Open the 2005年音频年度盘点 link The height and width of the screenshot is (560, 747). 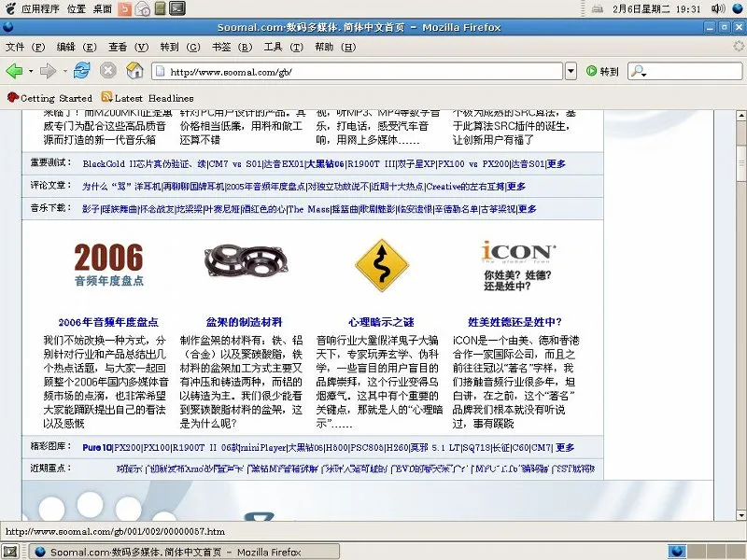pyautogui.click(x=265, y=186)
